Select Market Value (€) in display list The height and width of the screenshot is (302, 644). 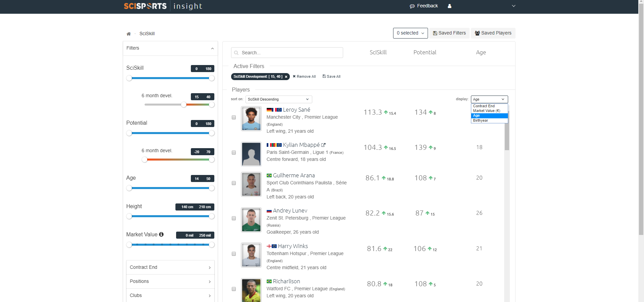pyautogui.click(x=489, y=111)
